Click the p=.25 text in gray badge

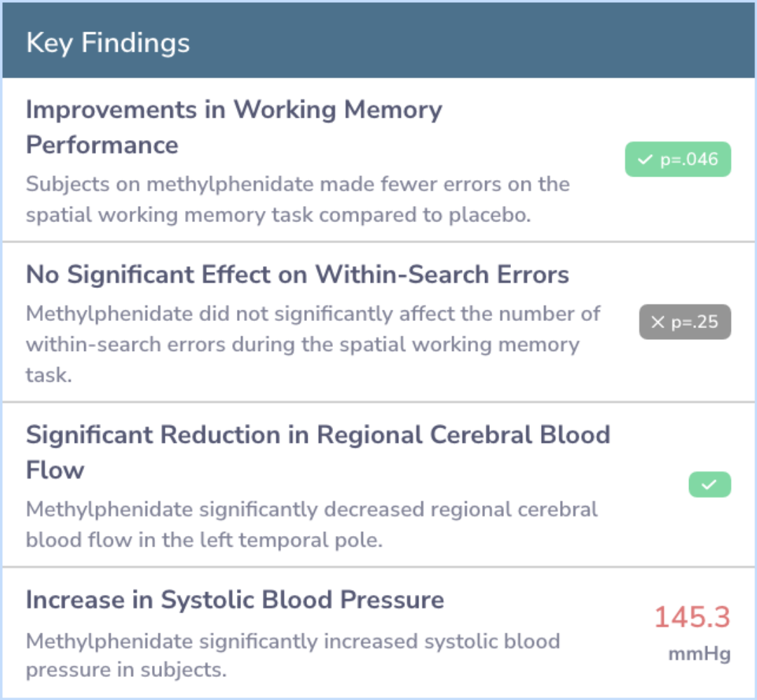695,322
